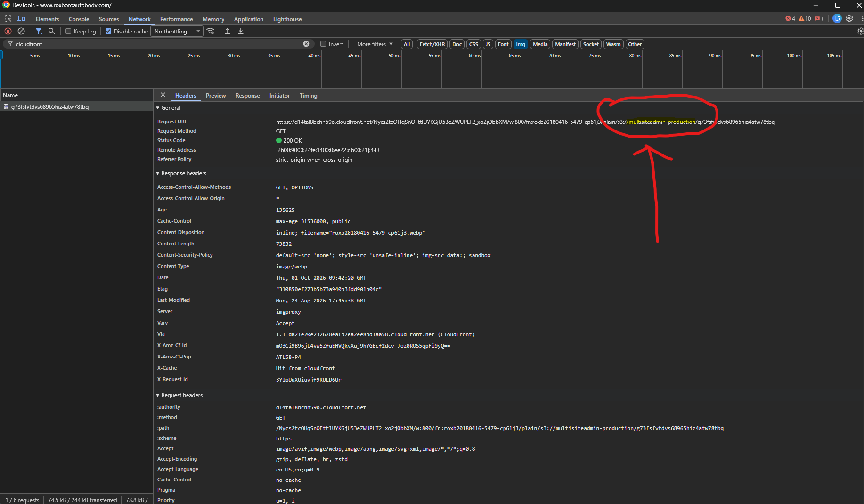Click the imgproxy Server value

[288, 312]
